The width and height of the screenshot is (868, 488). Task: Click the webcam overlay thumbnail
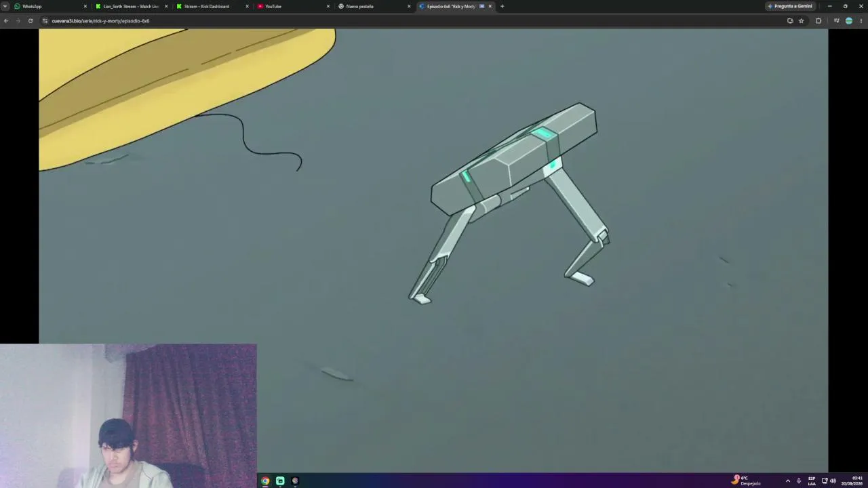pyautogui.click(x=128, y=415)
